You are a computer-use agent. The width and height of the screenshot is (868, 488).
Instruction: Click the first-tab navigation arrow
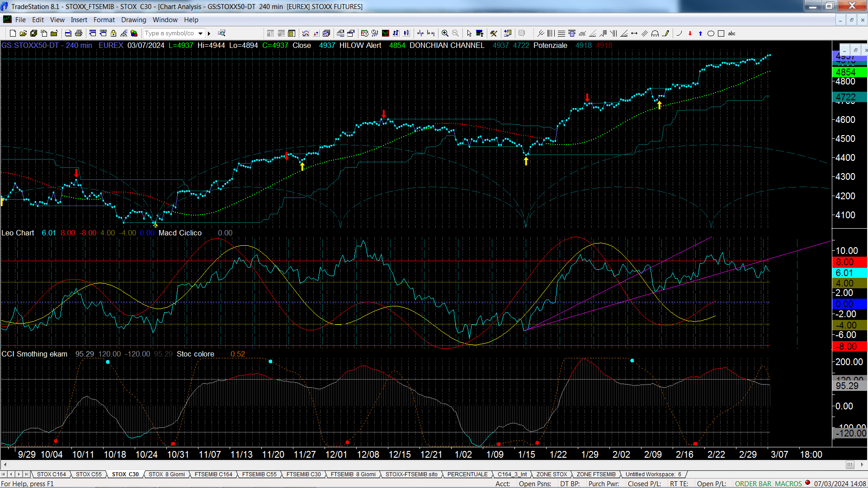coord(4,474)
